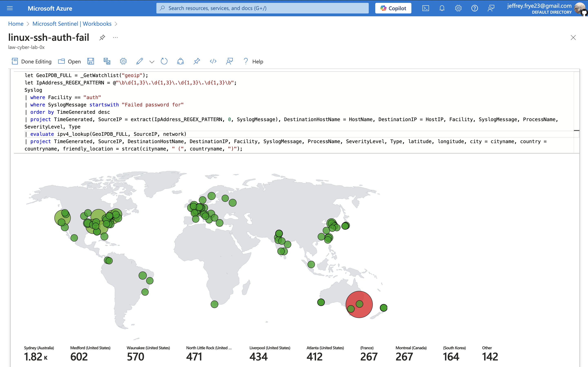
Task: Open the Azure notifications bell
Action: tap(442, 8)
